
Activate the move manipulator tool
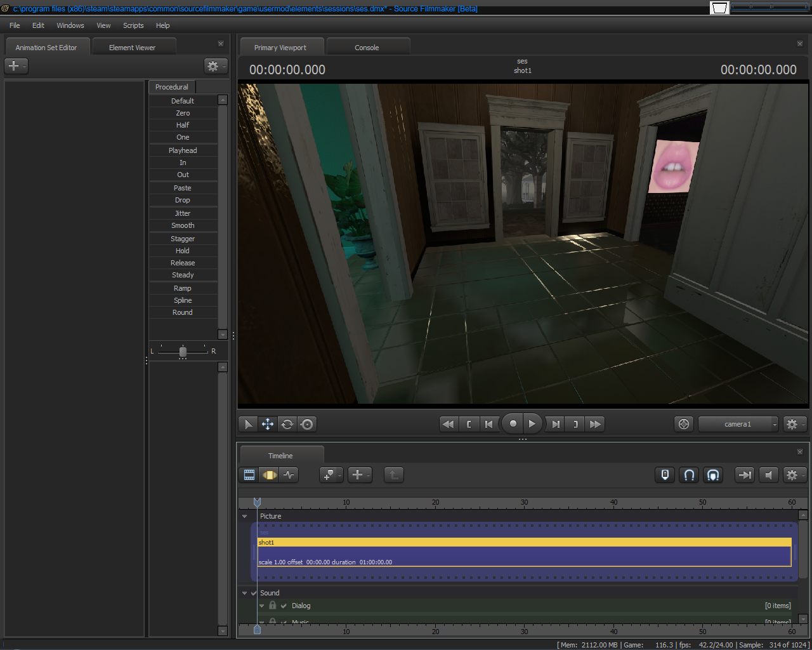pyautogui.click(x=268, y=424)
